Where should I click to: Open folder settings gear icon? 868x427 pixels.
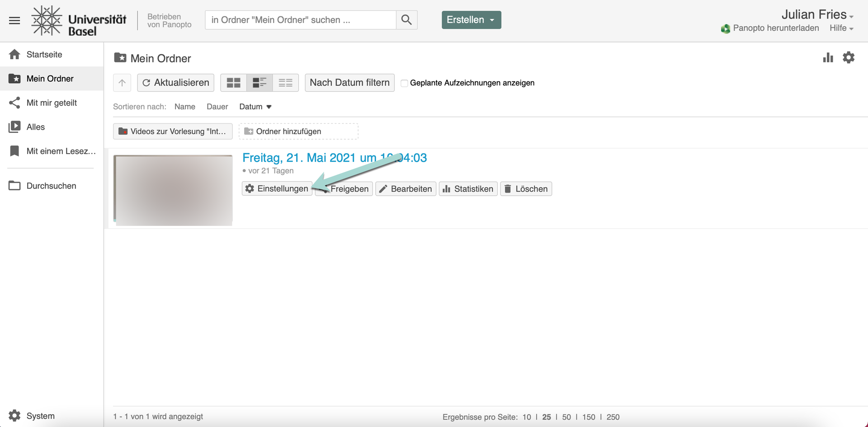click(849, 58)
